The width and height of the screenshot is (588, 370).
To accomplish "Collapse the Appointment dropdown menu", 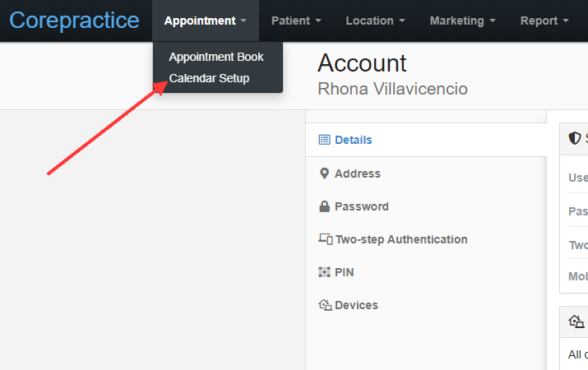I will pyautogui.click(x=206, y=21).
